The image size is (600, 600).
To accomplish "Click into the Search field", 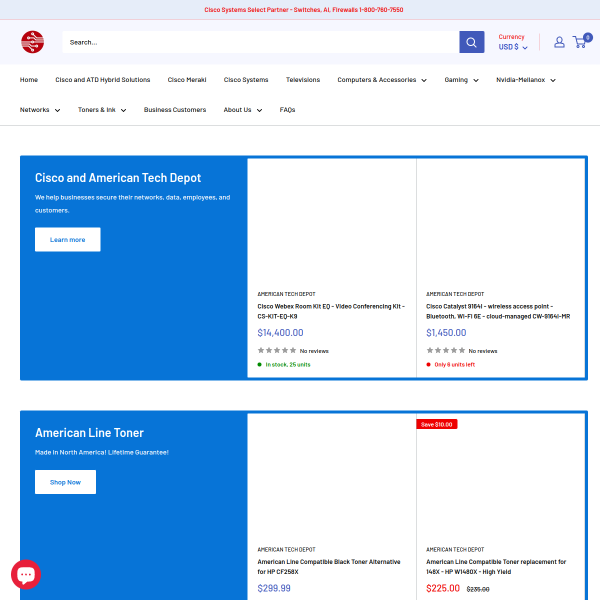I will [261, 42].
